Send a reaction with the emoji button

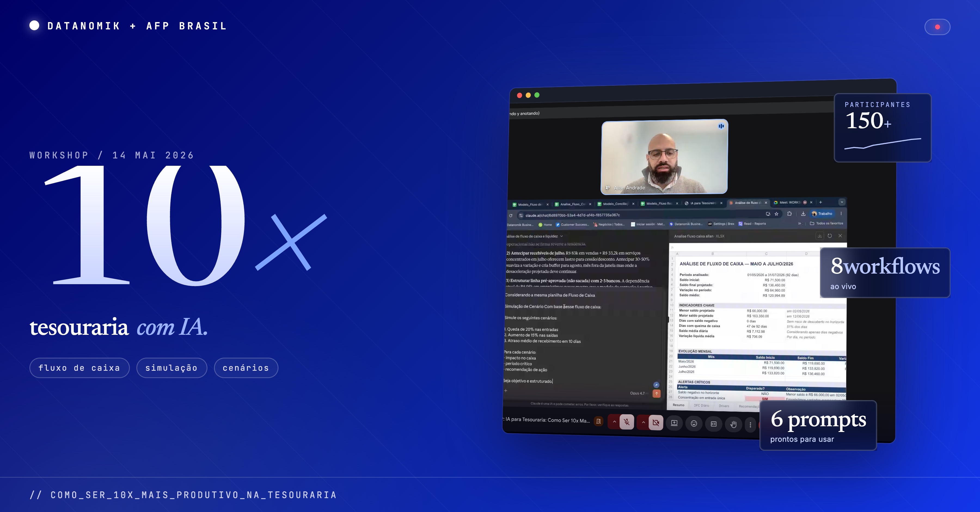694,423
